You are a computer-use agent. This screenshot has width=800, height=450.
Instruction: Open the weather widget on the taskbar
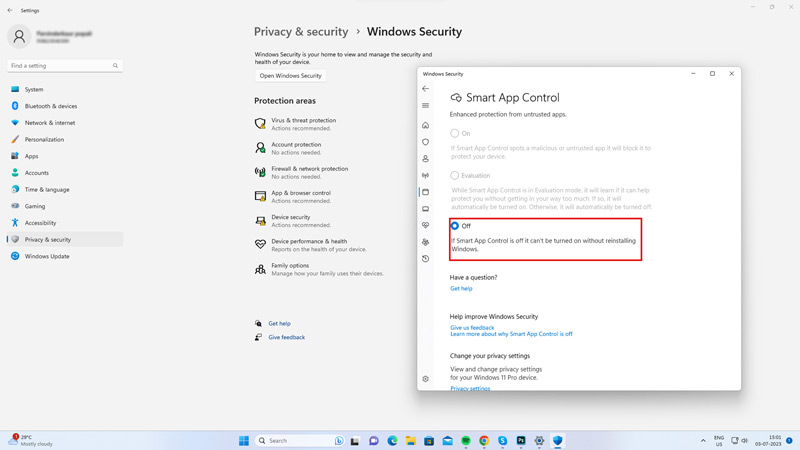pyautogui.click(x=31, y=440)
